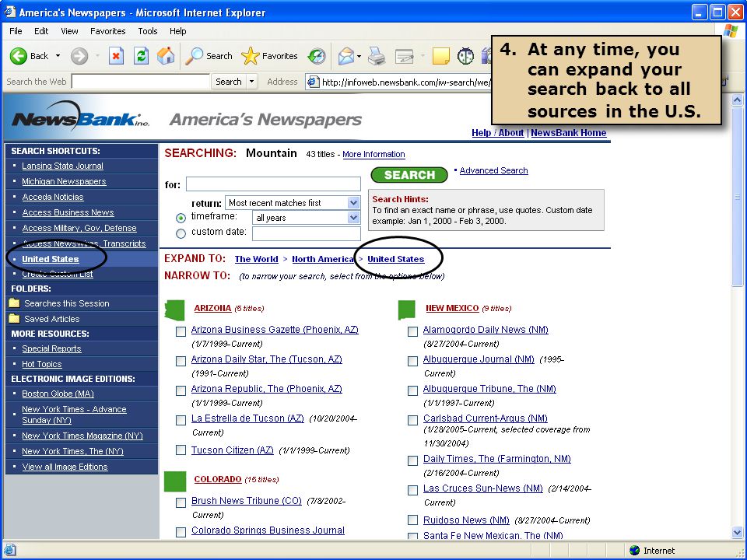Viewport: 747px width, 560px height.
Task: Open the Favorites star icon
Action: [x=250, y=56]
